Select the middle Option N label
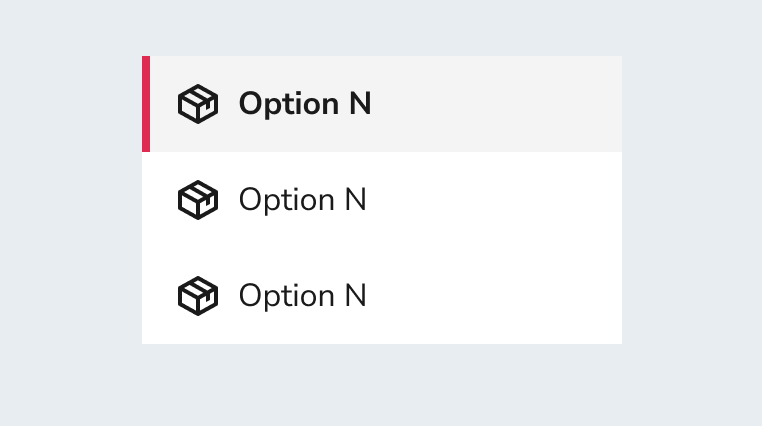The height and width of the screenshot is (426, 762). coord(302,200)
